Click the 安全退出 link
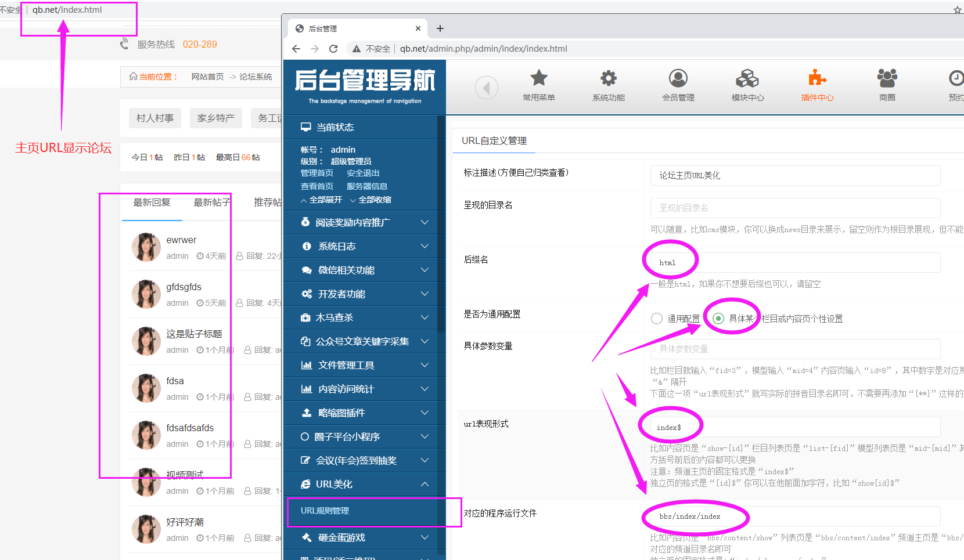 coord(363,173)
